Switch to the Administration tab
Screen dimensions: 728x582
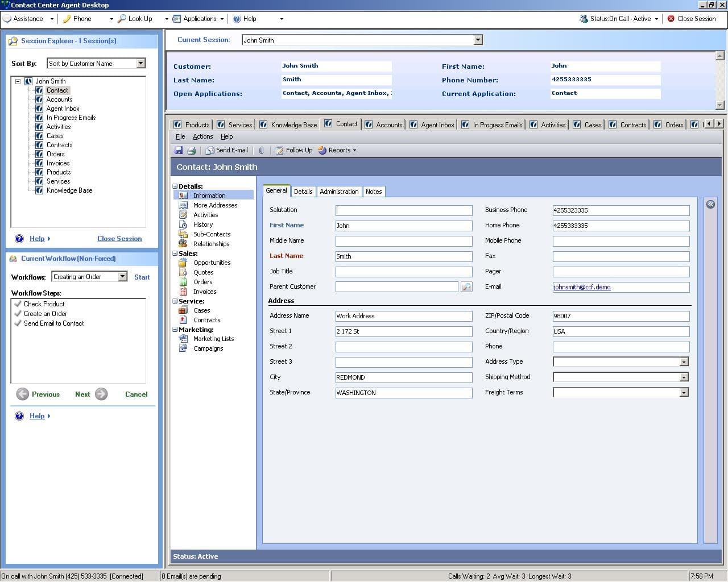click(x=339, y=192)
